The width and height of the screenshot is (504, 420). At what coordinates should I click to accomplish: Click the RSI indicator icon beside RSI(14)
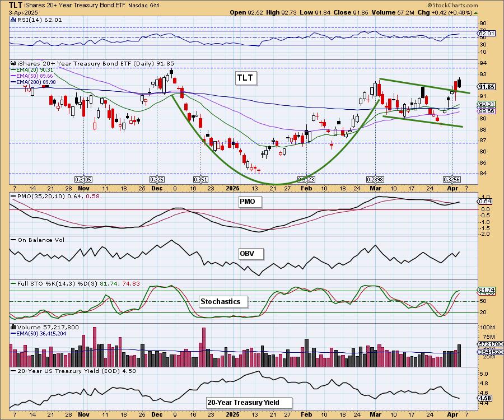tap(13, 20)
